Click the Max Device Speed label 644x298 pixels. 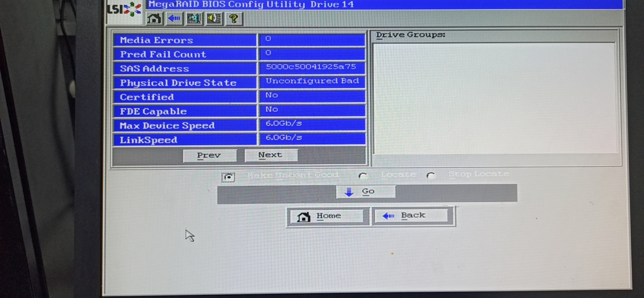pos(167,126)
